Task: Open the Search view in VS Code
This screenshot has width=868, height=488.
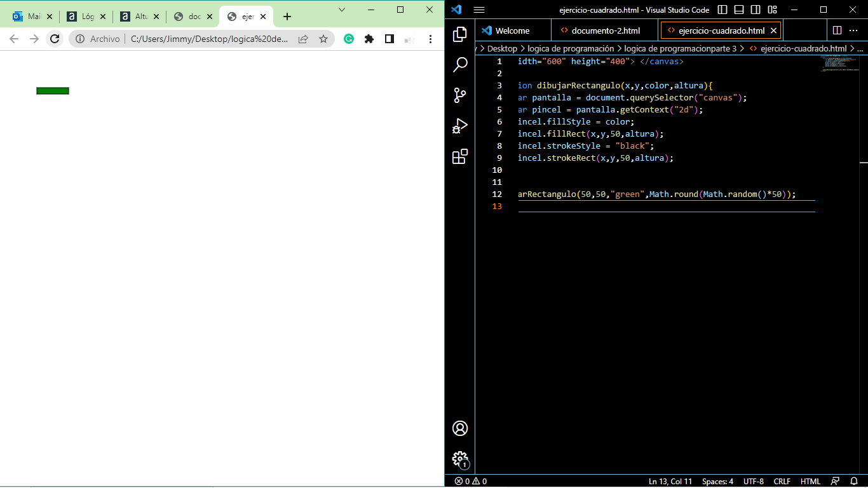Action: 460,65
